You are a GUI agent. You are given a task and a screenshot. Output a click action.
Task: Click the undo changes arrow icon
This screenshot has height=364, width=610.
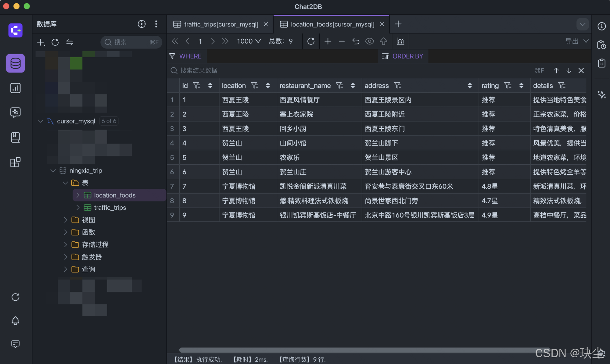coord(356,41)
